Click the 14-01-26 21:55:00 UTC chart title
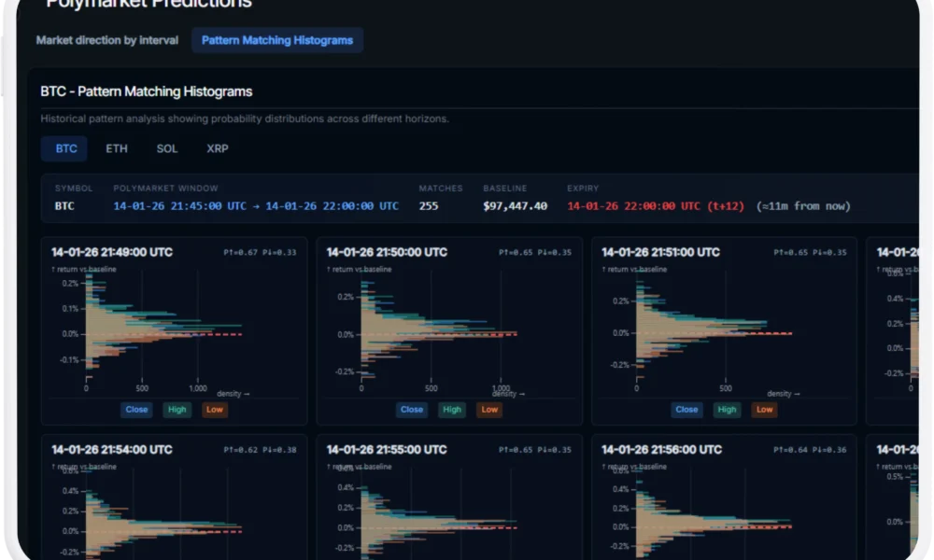 (x=387, y=450)
